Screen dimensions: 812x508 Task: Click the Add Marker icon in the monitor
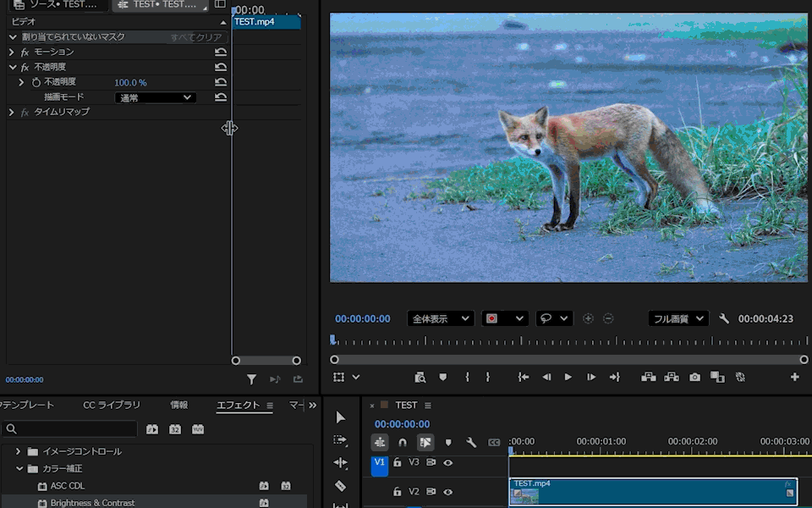point(442,377)
